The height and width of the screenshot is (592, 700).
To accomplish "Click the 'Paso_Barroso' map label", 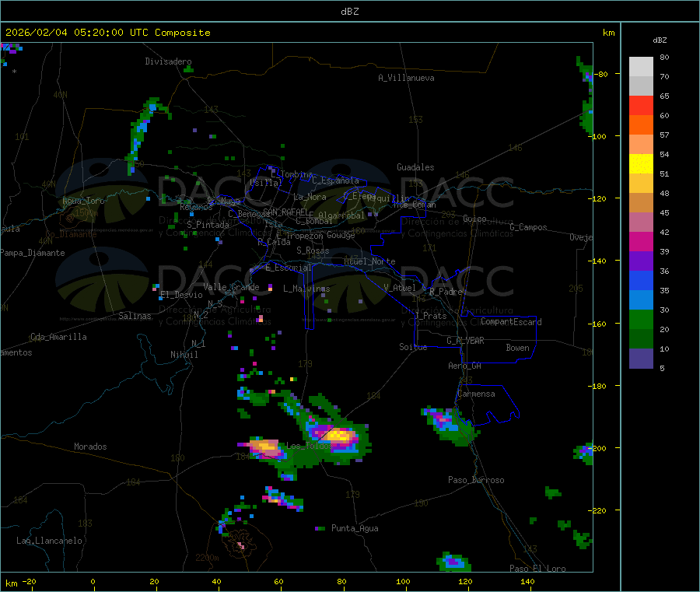I will [476, 480].
